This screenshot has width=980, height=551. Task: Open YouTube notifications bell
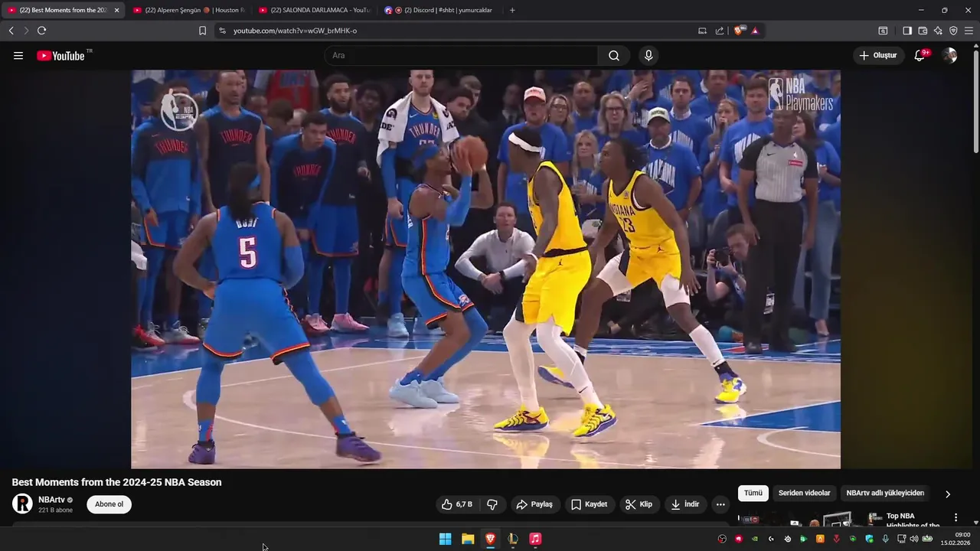click(x=920, y=56)
